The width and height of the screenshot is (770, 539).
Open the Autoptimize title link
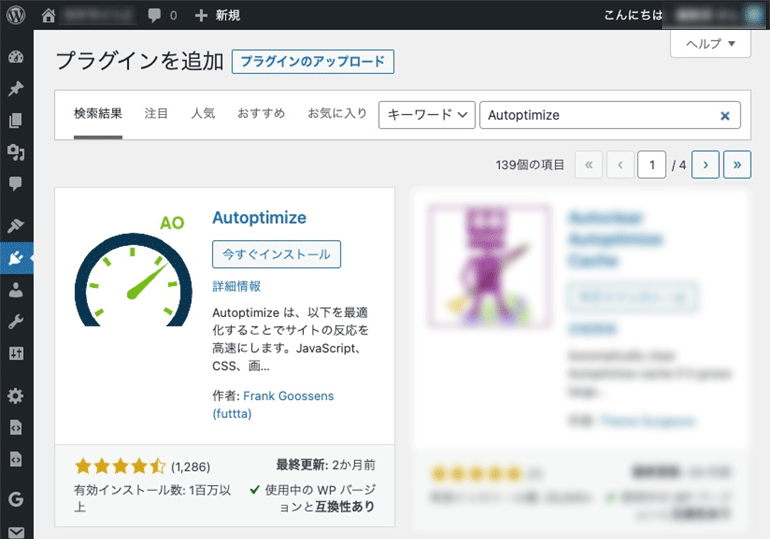coord(259,217)
